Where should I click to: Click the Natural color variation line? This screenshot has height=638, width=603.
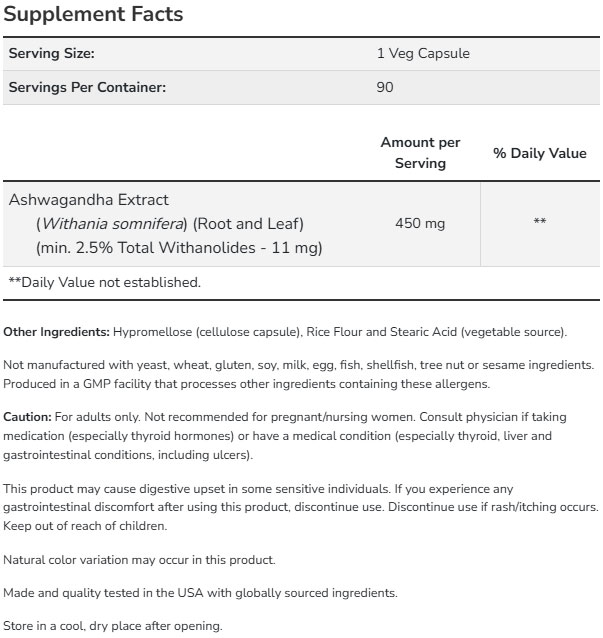[139, 559]
